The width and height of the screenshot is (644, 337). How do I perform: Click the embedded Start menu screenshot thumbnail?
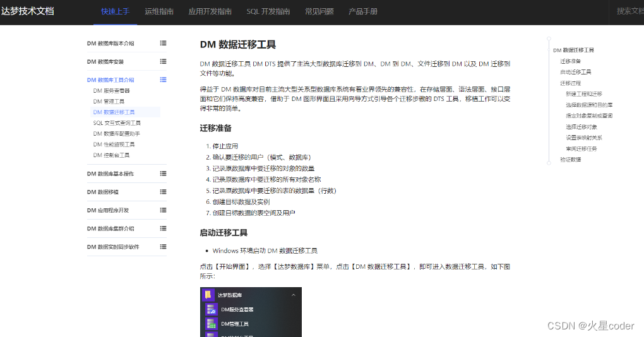(x=251, y=312)
